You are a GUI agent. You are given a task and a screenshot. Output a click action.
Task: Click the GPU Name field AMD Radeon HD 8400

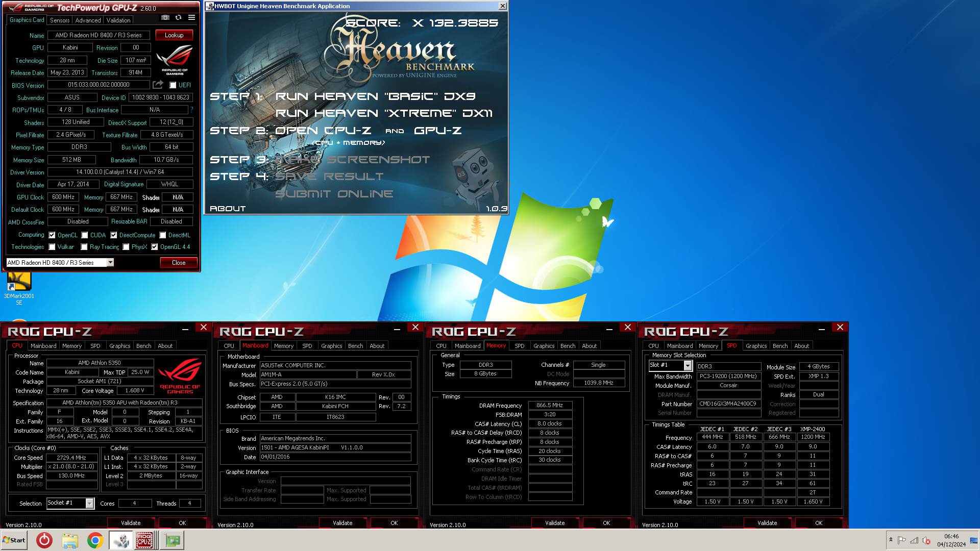click(x=99, y=35)
